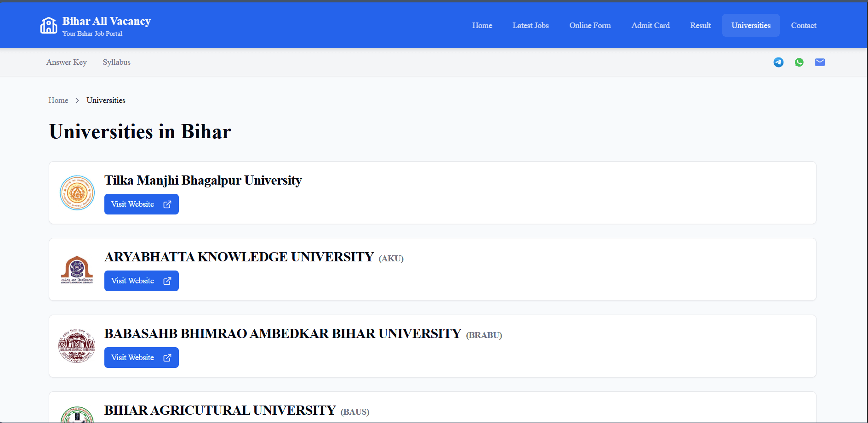Image resolution: width=868 pixels, height=423 pixels.
Task: Click Visit Website under Aryabhatta Knowledge University
Action: click(136, 281)
